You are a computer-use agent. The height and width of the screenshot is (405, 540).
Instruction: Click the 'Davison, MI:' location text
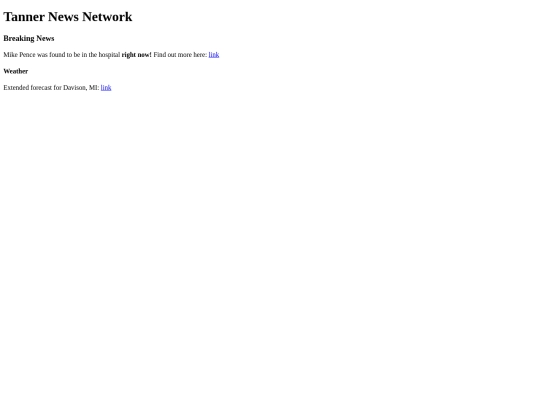click(x=81, y=88)
